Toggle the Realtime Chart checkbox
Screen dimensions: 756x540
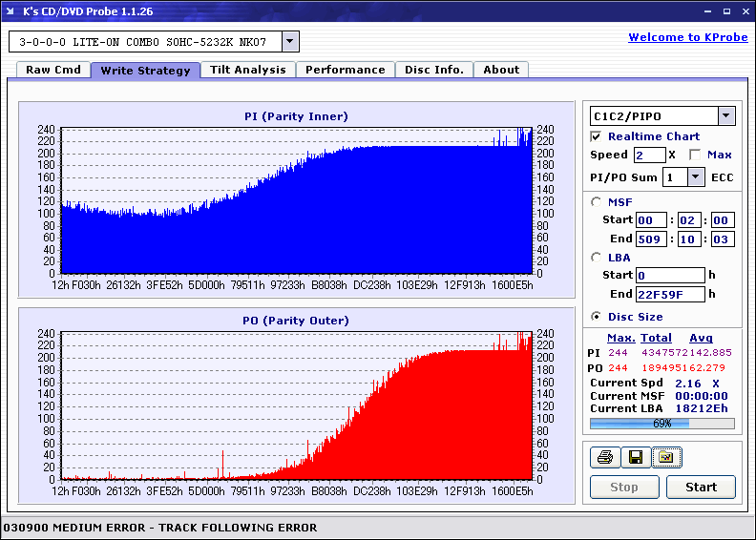click(596, 136)
